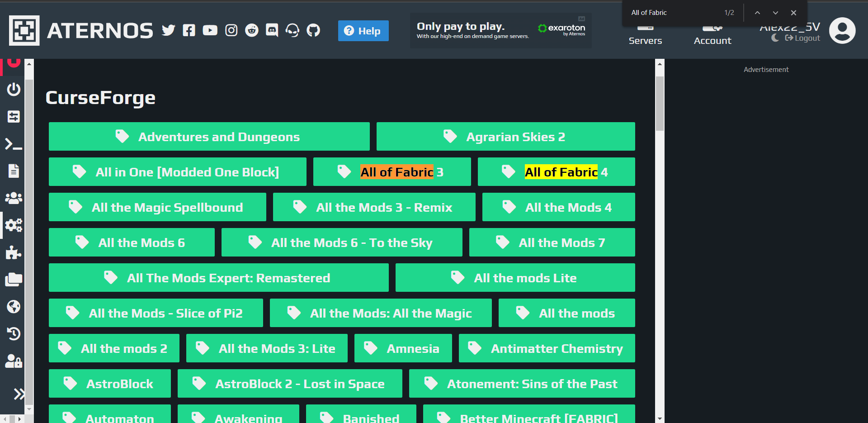Choose All in One [Modded One Block]
The height and width of the screenshot is (423, 868).
point(178,171)
